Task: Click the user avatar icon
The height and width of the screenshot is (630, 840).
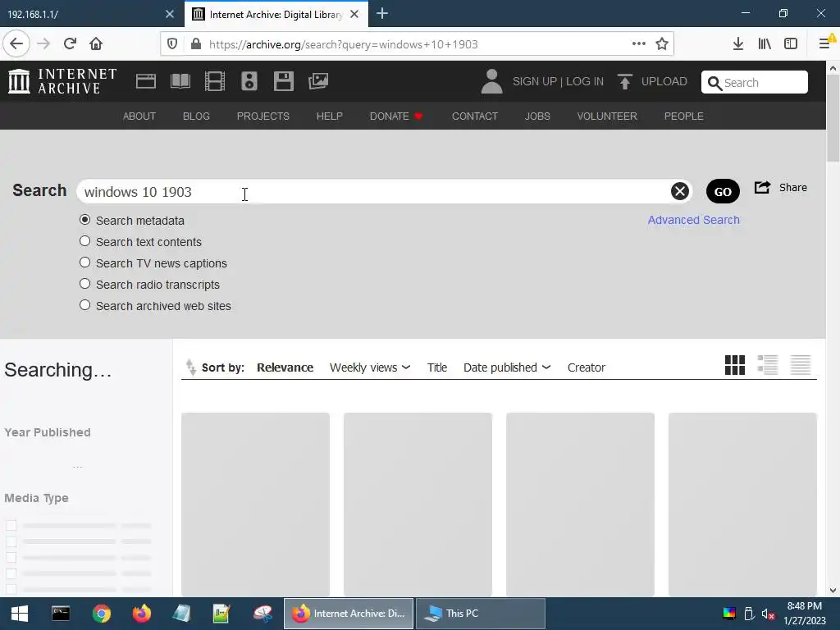Action: coord(491,81)
